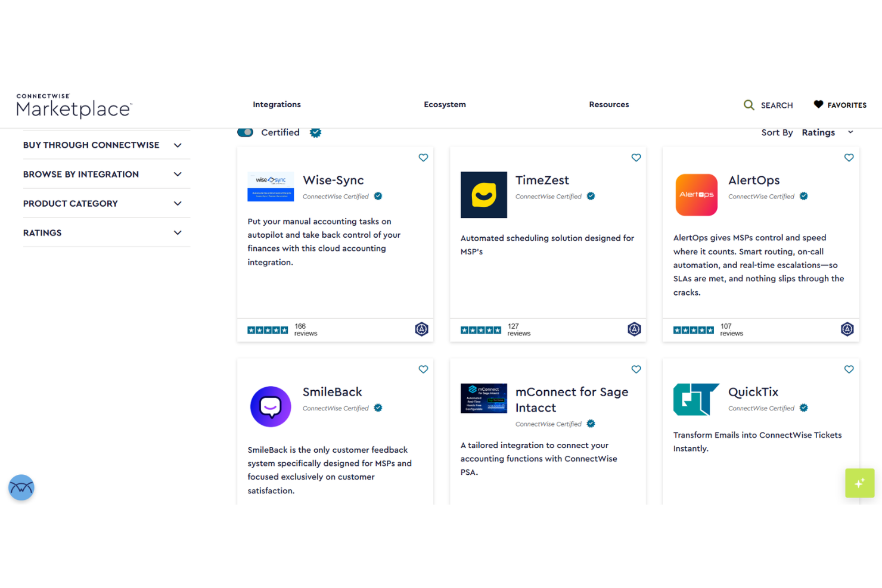Select the TimeZest app icon
Image resolution: width=882 pixels, height=588 pixels.
click(x=483, y=195)
